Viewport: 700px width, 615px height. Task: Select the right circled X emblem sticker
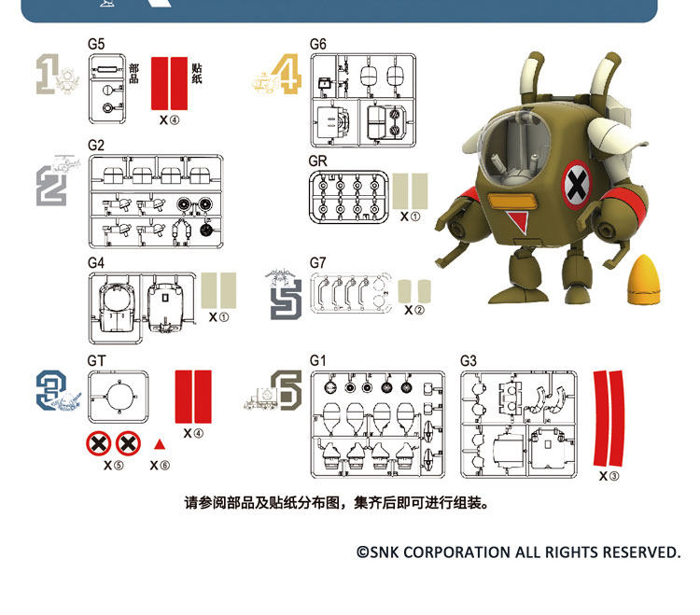click(x=128, y=444)
